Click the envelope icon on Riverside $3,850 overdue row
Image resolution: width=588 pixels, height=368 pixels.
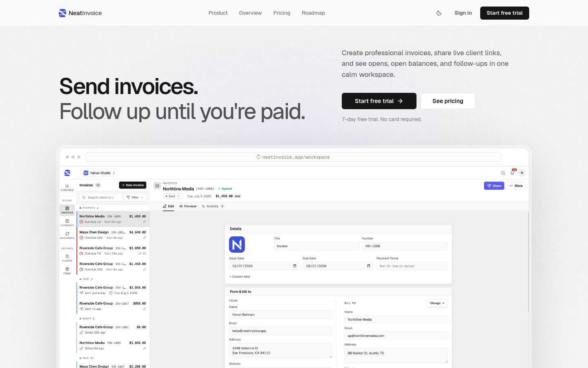144,254
